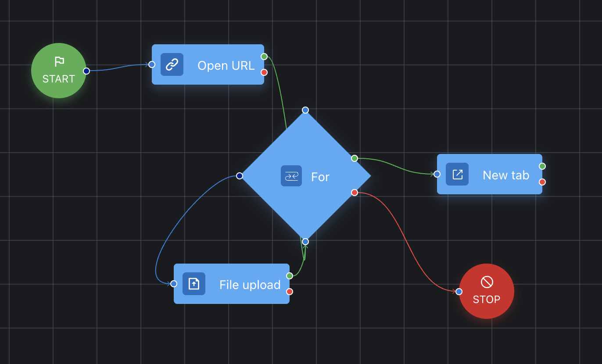Select the File upload node

point(232,284)
